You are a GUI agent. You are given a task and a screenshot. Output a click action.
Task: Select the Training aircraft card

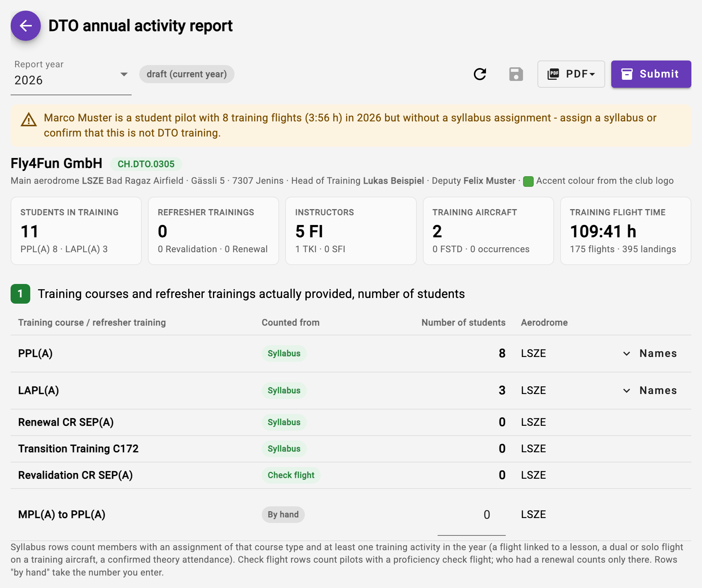[488, 231]
